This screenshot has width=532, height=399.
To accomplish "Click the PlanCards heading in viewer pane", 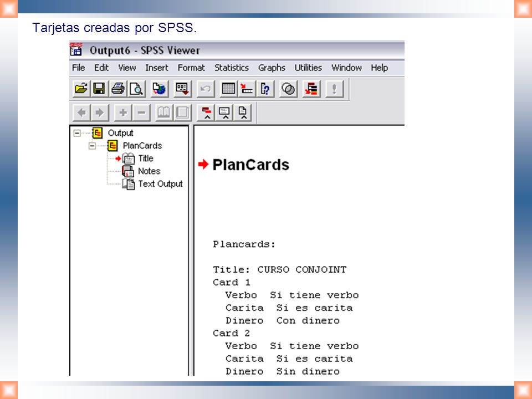I will (x=250, y=165).
